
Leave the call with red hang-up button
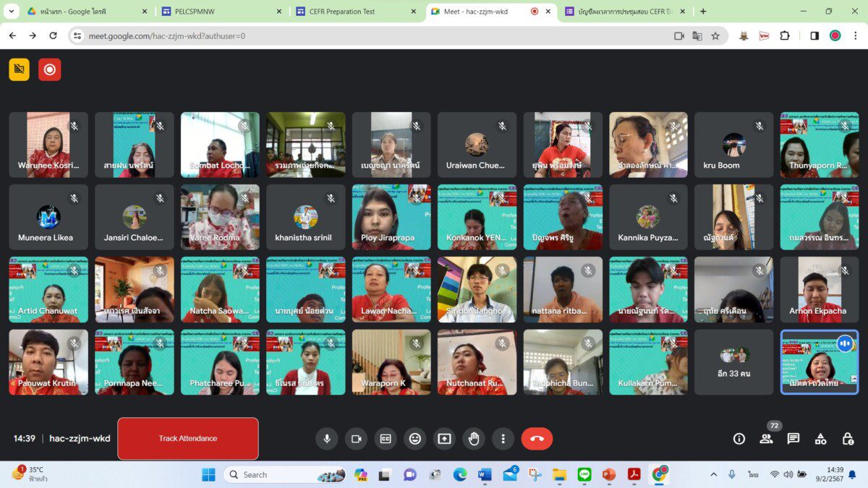537,438
